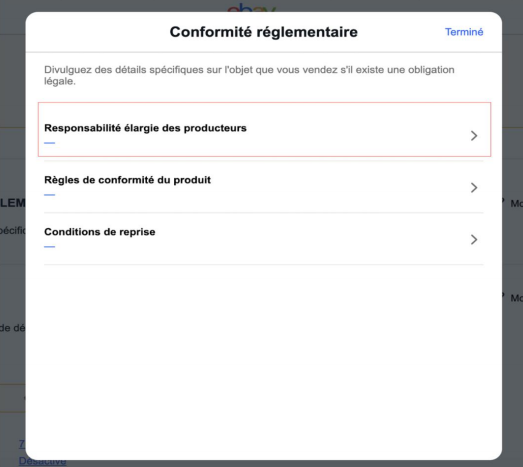
Task: Expand chevron beside Conditions de reprise
Action: coord(474,240)
